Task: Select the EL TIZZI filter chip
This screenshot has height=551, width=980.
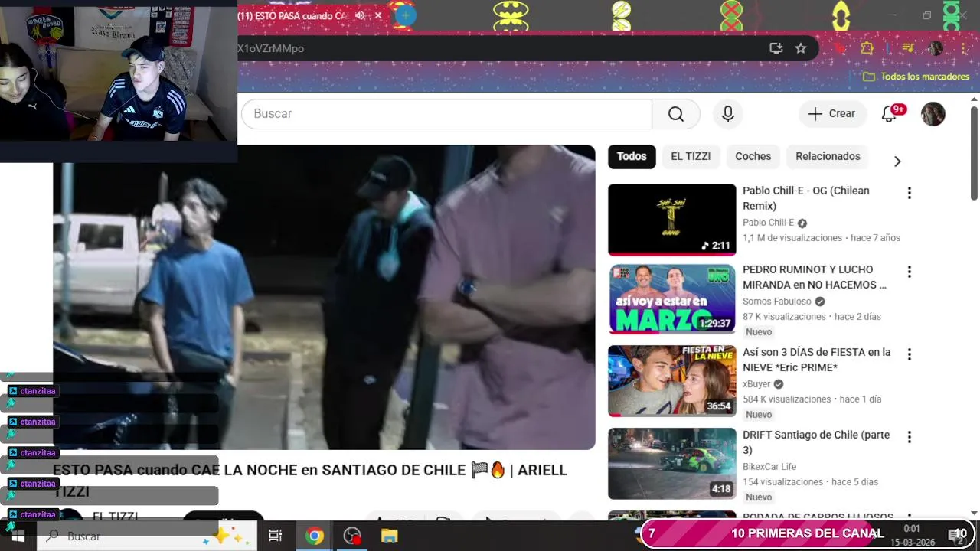Action: point(691,156)
